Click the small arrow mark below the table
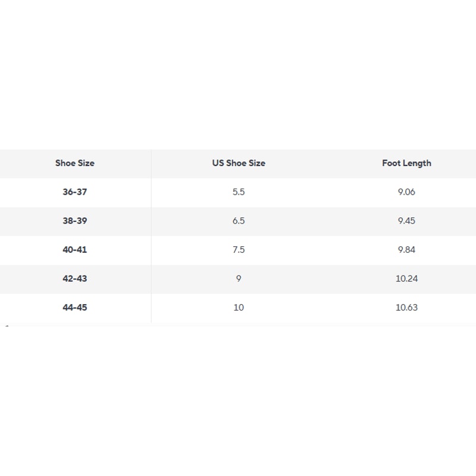Viewport: 476px width, 476px height. click(x=7, y=325)
